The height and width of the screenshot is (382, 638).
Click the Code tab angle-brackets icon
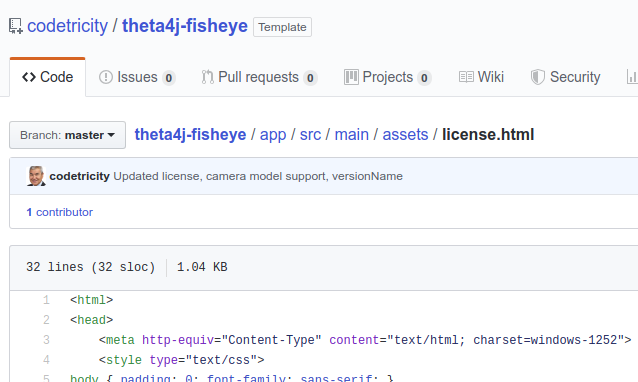point(29,77)
